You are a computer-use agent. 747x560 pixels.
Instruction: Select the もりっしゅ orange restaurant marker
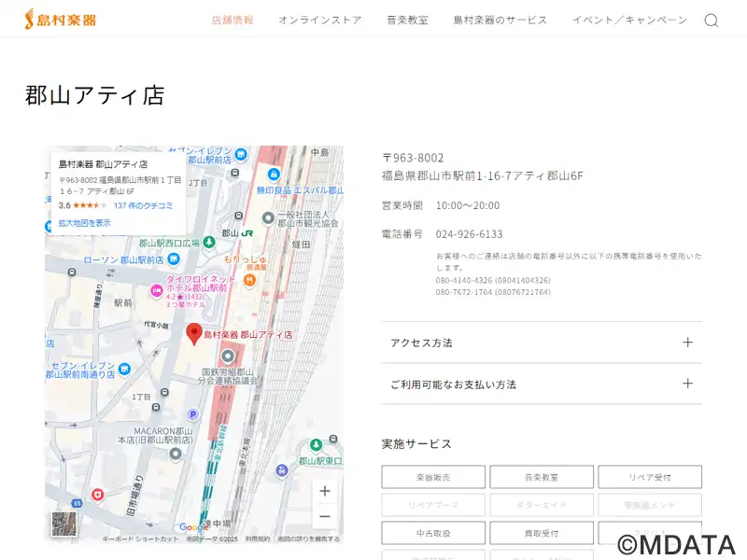249,281
